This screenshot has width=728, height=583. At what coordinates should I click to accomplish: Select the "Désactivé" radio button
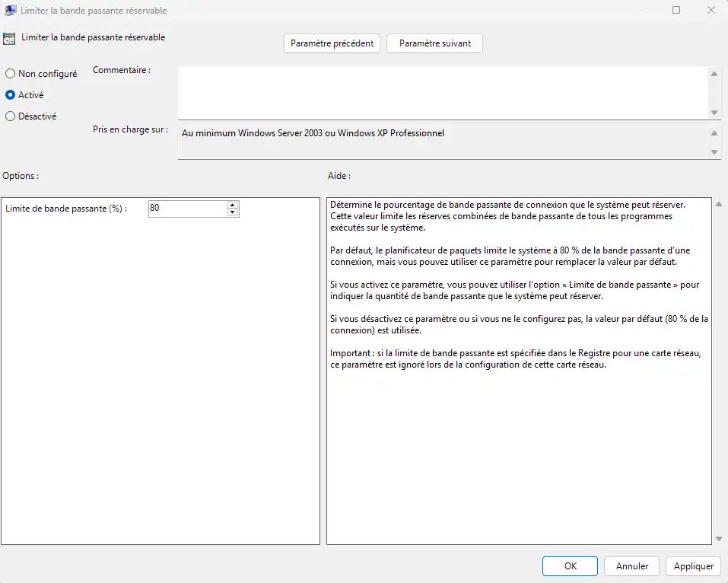8,116
